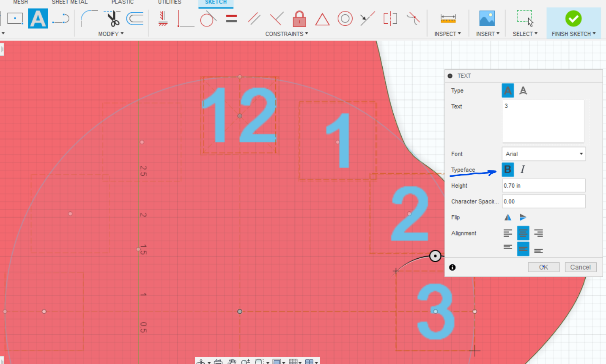Apply the Equal constraint
The width and height of the screenshot is (606, 364).
coord(231,18)
